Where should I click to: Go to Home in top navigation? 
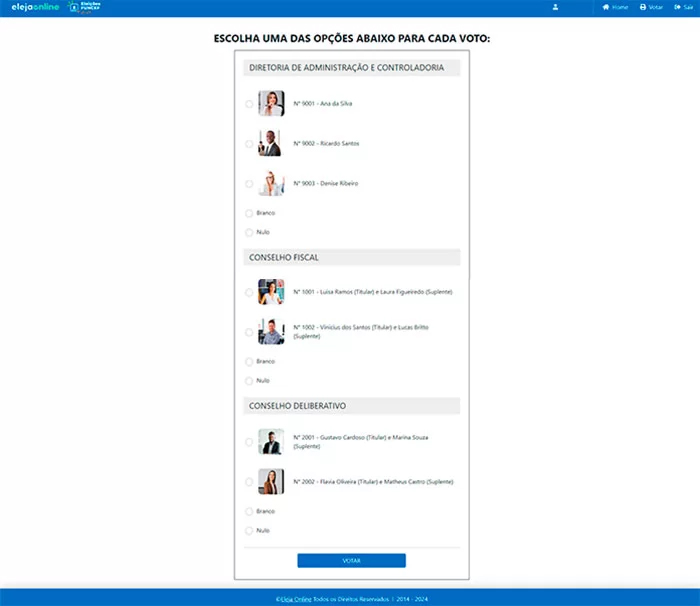coord(615,7)
